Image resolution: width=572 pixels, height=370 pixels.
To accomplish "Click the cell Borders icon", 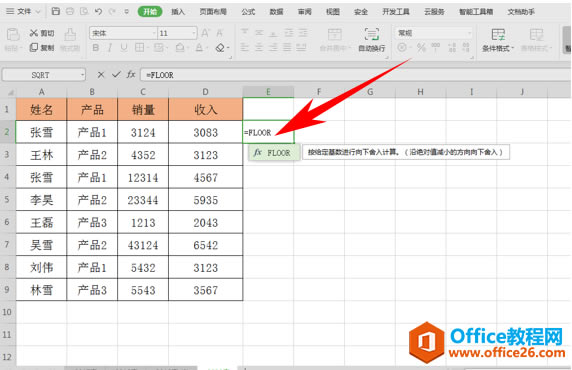I will [139, 47].
